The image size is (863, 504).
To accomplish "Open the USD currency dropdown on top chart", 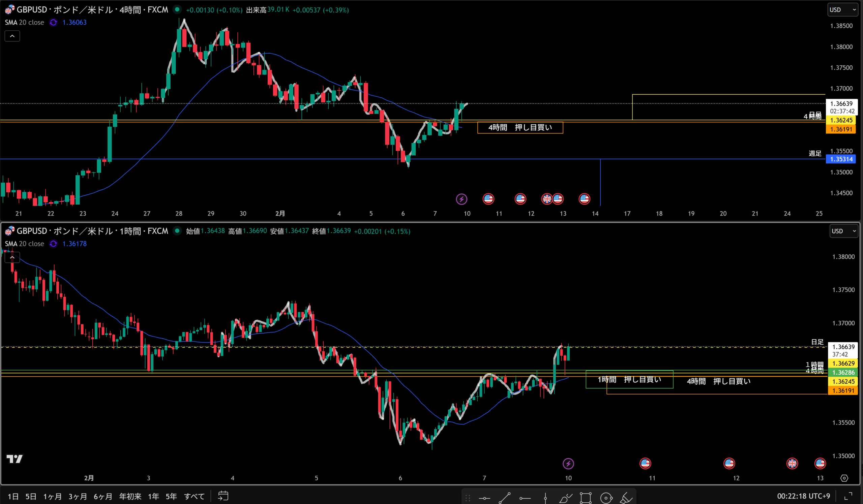I will click(842, 10).
